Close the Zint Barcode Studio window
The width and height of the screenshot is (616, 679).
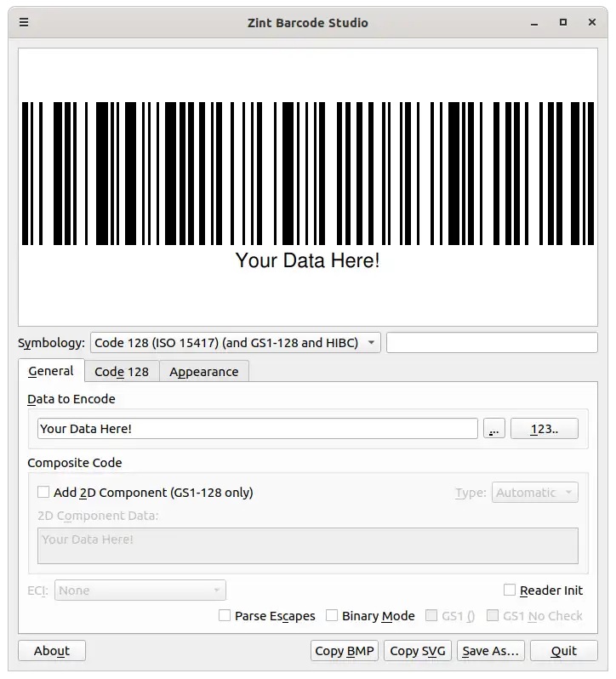[592, 22]
